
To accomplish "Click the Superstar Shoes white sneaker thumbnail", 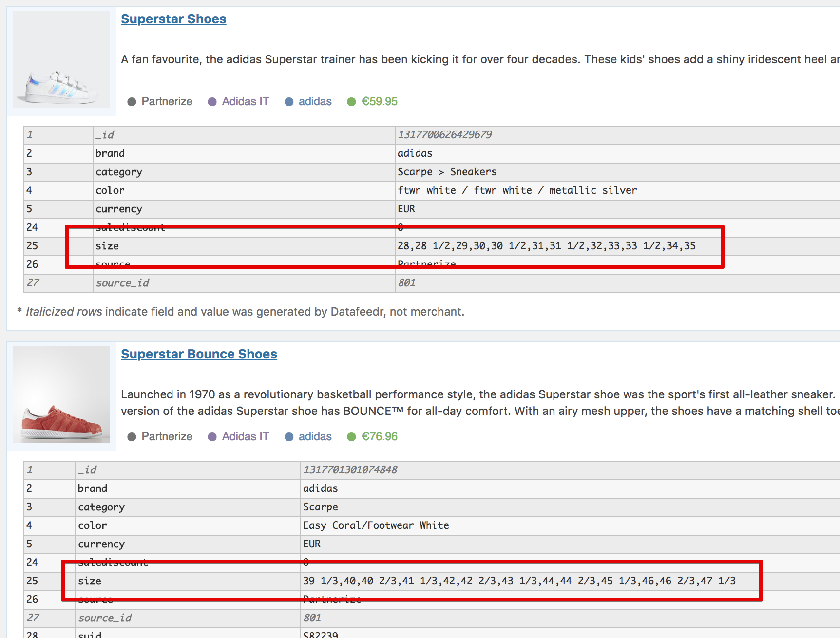I will coord(61,59).
